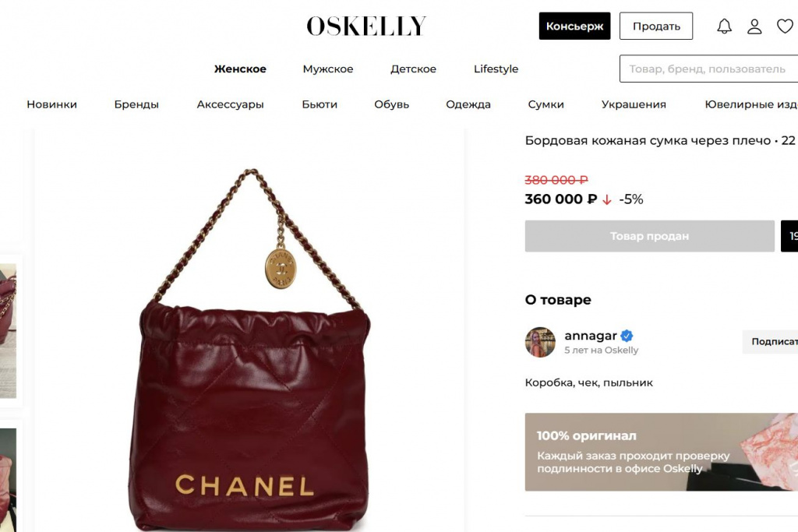Select the Женское section tab
This screenshot has width=798, height=532.
pos(240,69)
